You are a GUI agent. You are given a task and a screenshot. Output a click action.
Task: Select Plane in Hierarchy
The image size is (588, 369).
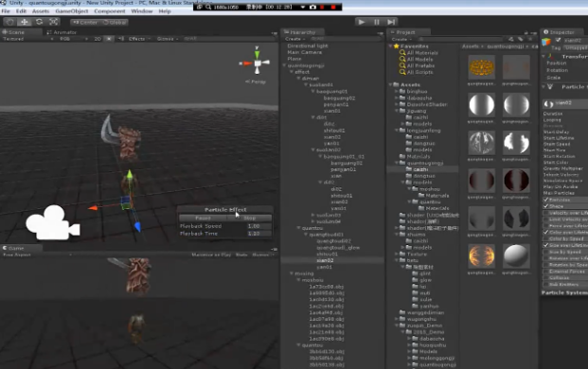pos(294,59)
